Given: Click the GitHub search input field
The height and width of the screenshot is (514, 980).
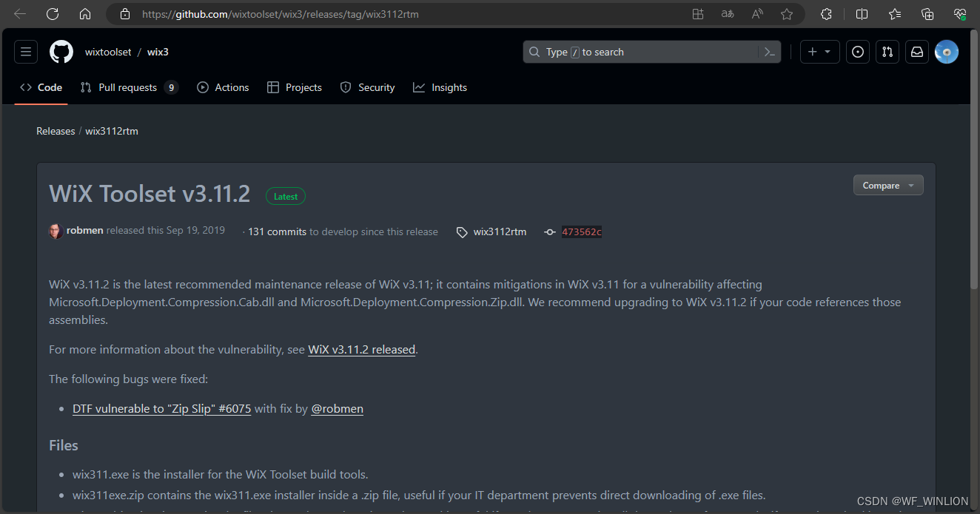Looking at the screenshot, I should [652, 52].
